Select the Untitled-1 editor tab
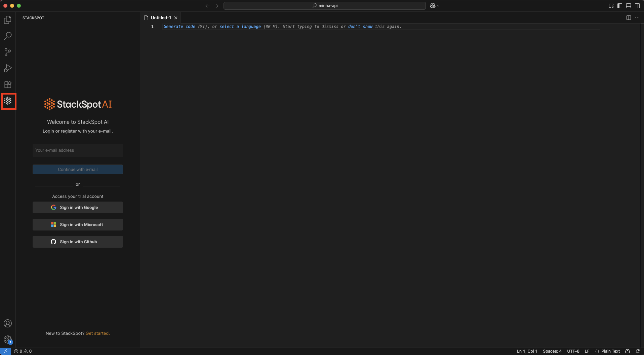644x355 pixels. tap(161, 17)
